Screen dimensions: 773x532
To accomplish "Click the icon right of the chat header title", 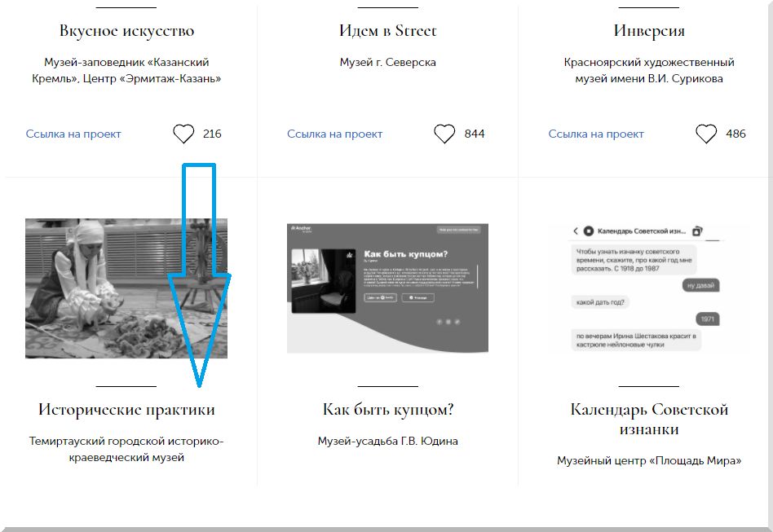I will click(x=697, y=231).
